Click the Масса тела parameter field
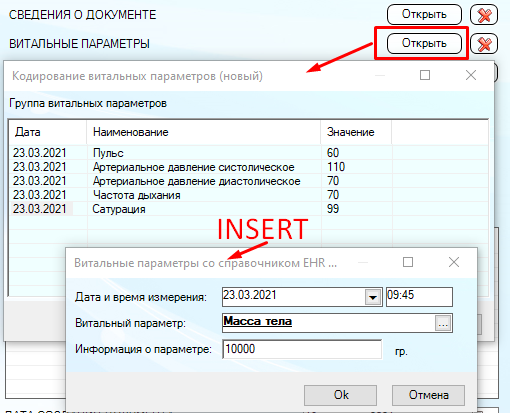 329,323
